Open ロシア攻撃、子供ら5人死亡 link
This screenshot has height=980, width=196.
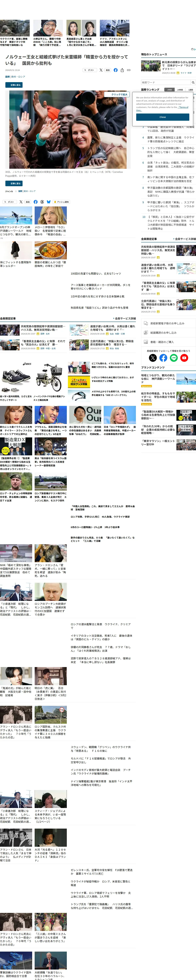[x=100, y=517]
